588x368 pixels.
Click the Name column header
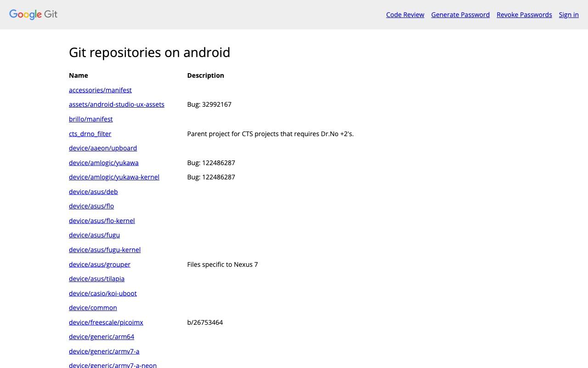pos(78,75)
